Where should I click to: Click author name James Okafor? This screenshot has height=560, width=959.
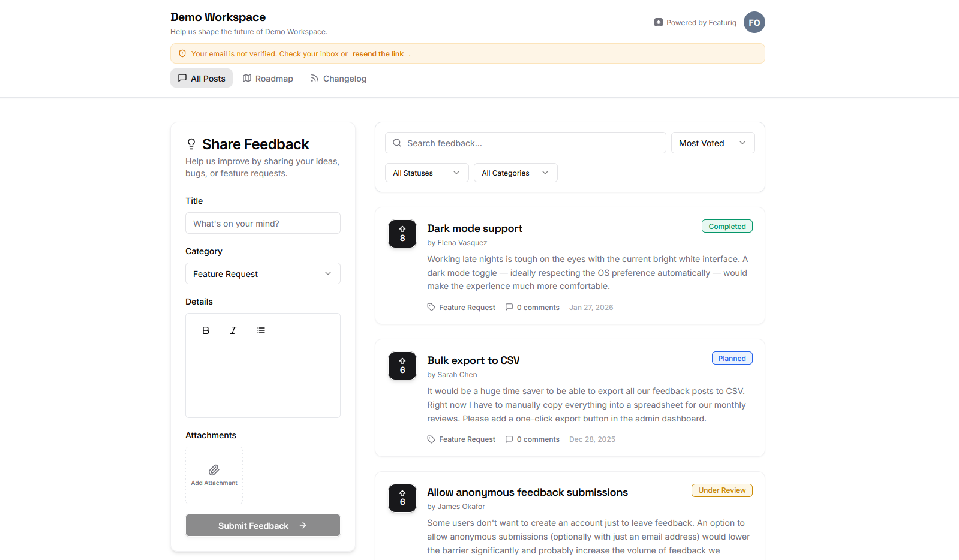(461, 506)
